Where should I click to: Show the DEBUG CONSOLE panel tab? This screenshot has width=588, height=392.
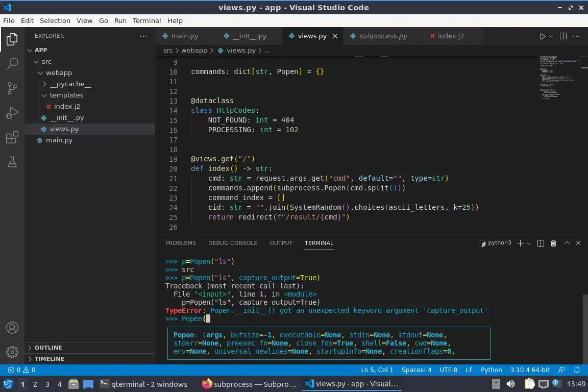(x=233, y=243)
